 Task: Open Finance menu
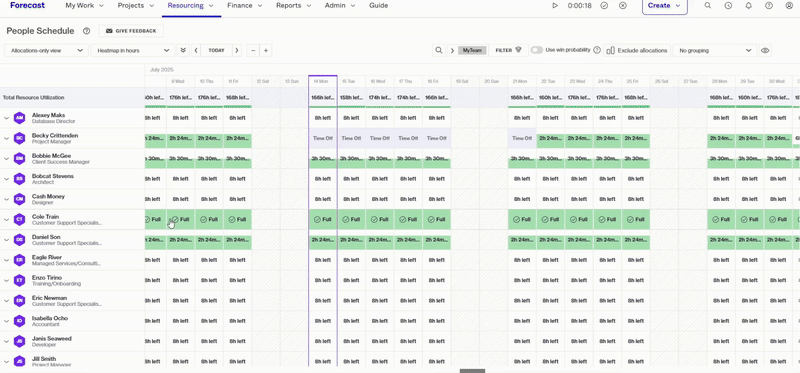point(245,6)
